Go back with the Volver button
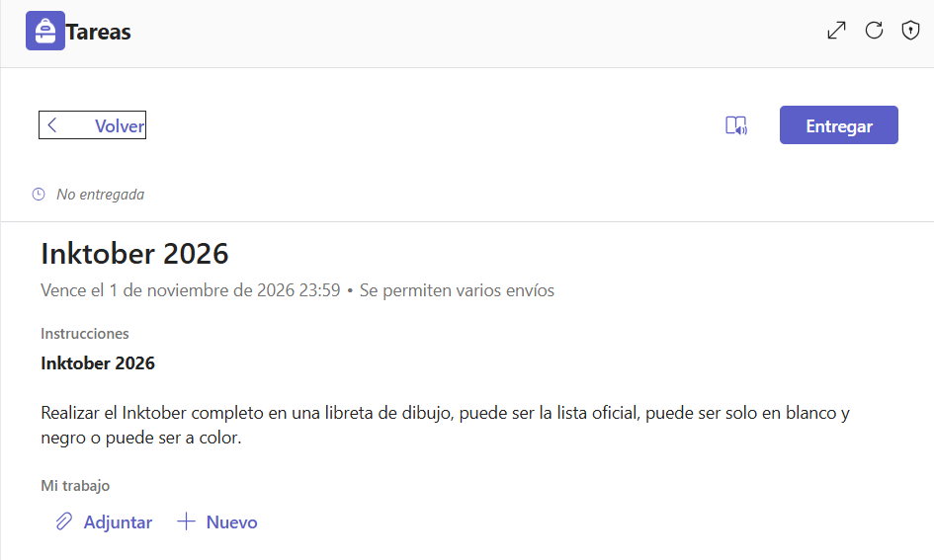The height and width of the screenshot is (560, 934). [92, 125]
